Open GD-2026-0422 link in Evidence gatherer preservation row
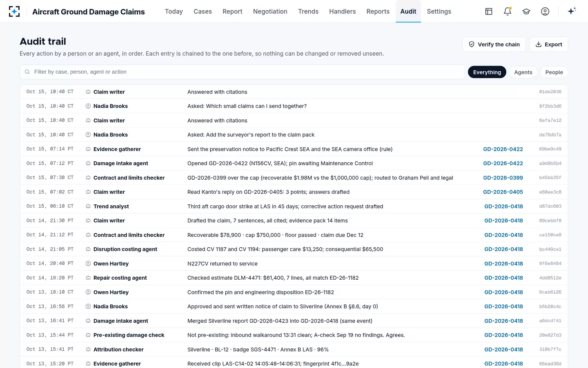This screenshot has height=368, width=588. 503,149
